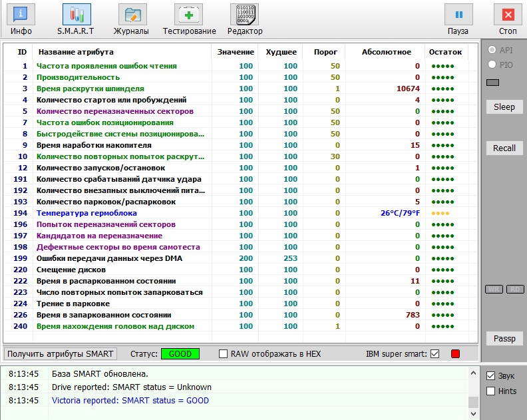Click threshold value 30
This screenshot has width=527, height=420.
point(335,156)
